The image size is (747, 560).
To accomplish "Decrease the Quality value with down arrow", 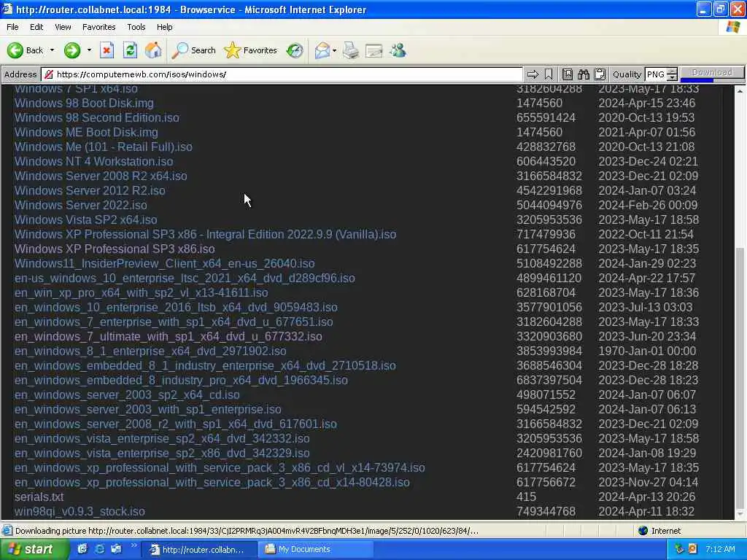I will [x=672, y=77].
